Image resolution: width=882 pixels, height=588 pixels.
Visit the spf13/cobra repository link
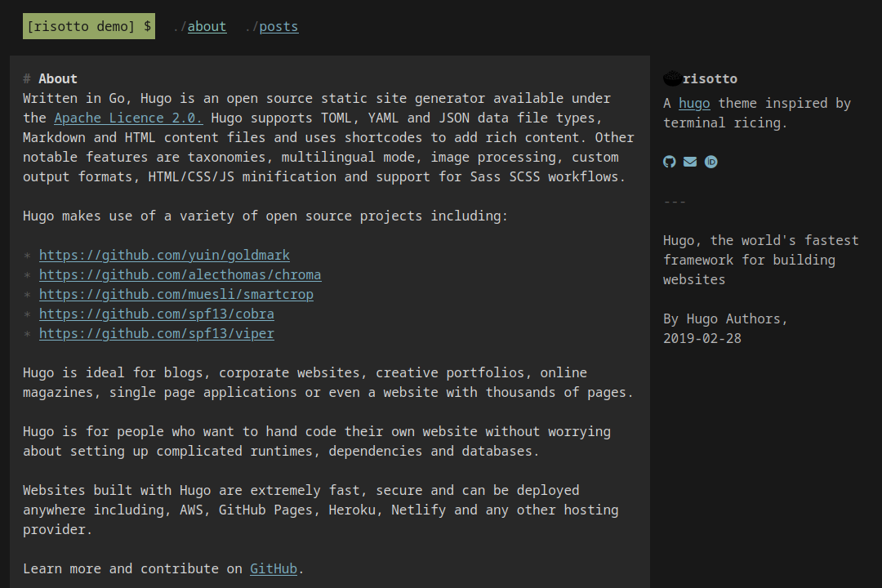[156, 314]
